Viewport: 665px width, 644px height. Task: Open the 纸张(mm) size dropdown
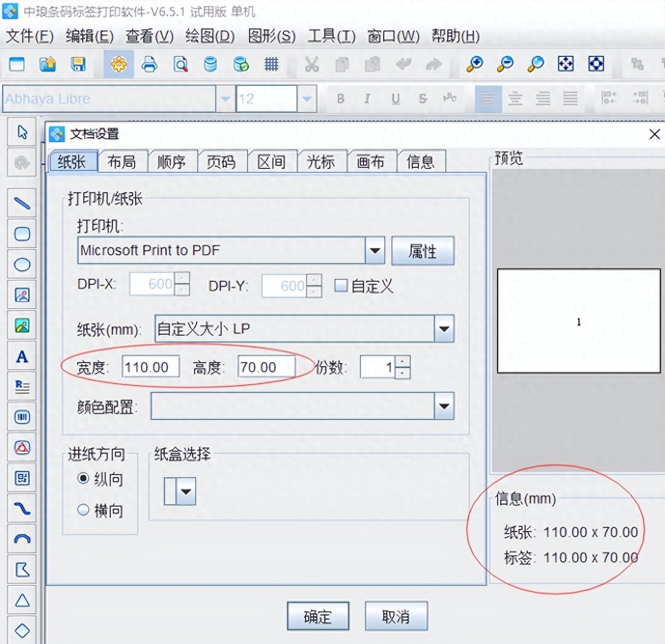pos(443,329)
